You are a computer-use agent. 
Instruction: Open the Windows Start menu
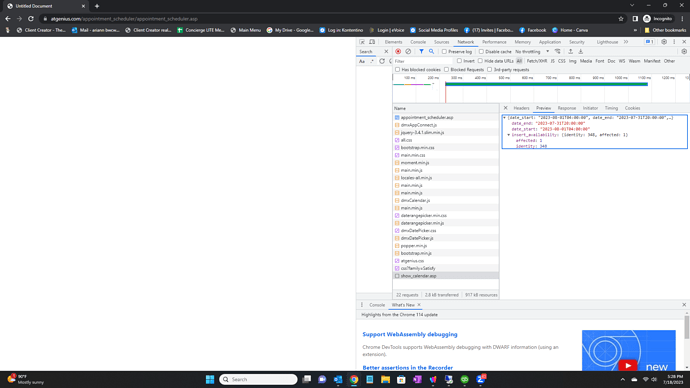(210, 379)
